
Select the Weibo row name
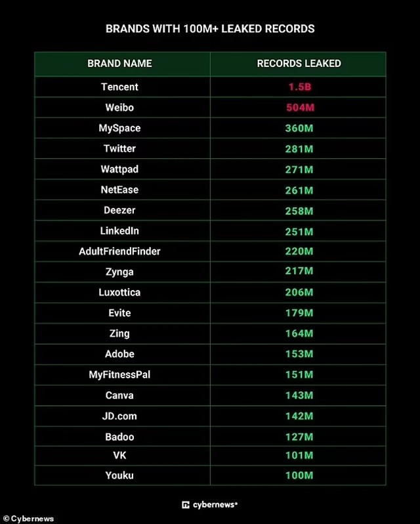[119, 107]
